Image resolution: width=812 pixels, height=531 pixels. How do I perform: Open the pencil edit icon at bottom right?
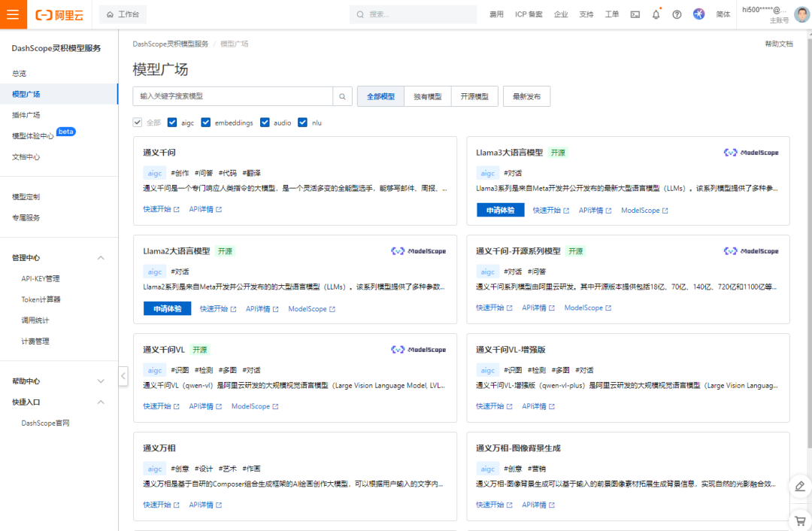[x=799, y=487]
